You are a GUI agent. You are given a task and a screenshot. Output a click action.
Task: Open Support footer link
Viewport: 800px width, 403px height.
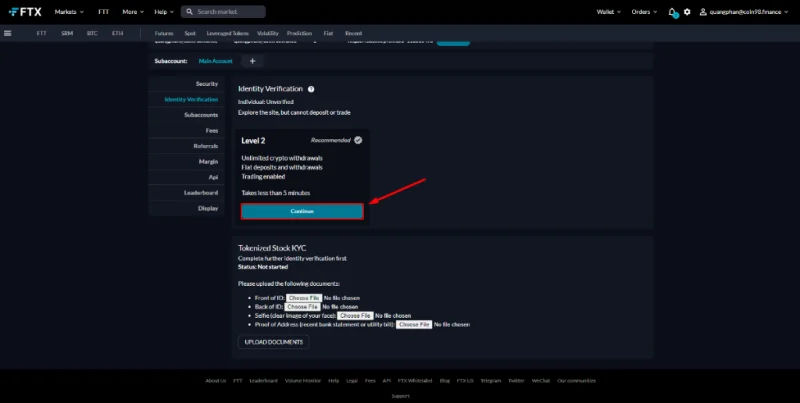(401, 396)
